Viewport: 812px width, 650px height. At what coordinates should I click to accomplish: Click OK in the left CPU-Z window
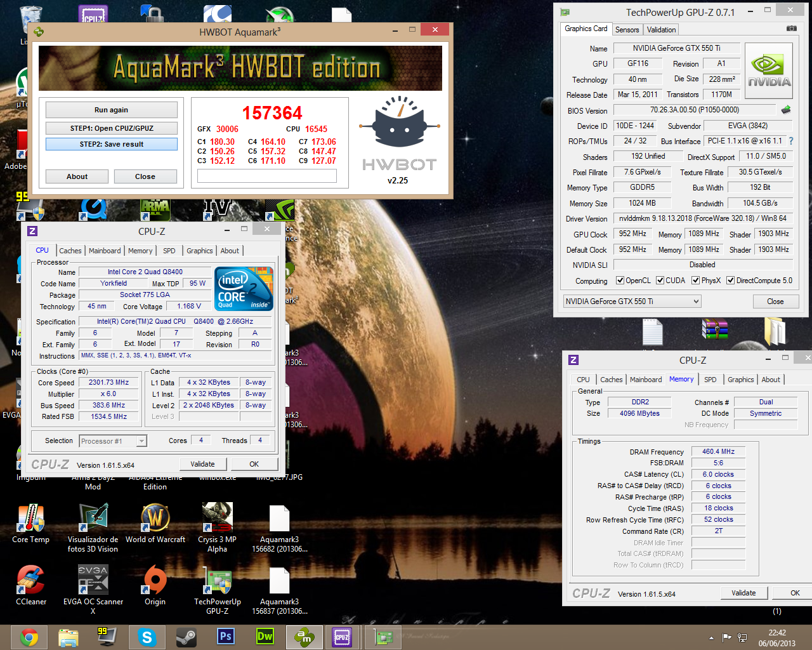click(254, 464)
